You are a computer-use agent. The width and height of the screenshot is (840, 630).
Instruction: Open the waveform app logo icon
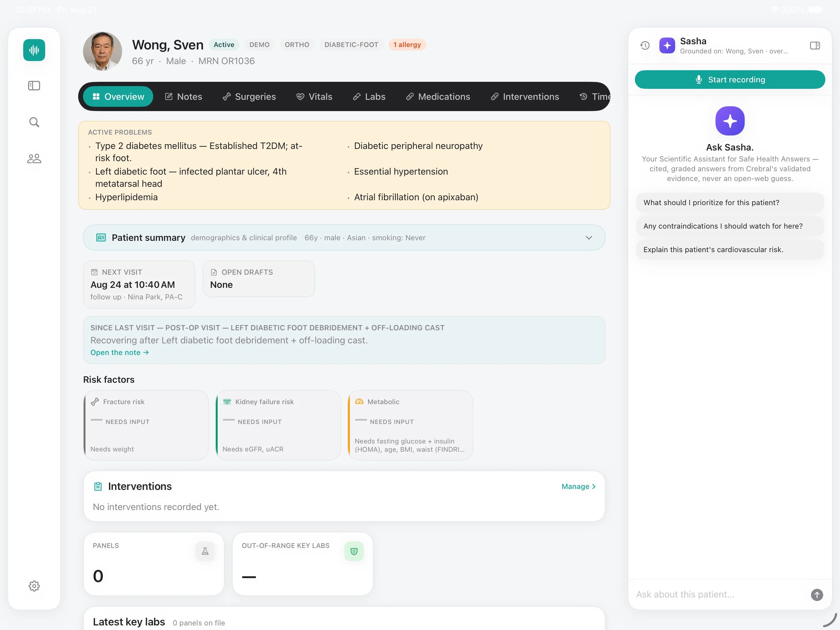tap(34, 50)
